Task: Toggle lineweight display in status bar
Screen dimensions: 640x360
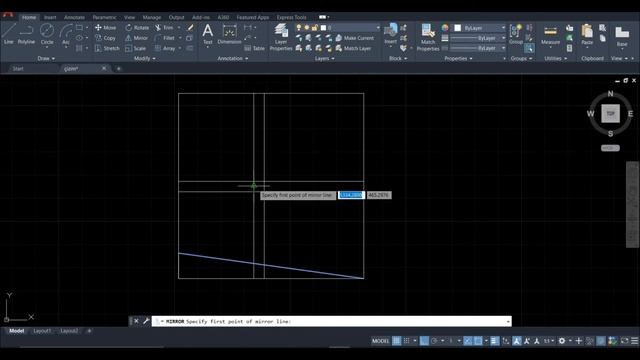Action: pos(494,341)
